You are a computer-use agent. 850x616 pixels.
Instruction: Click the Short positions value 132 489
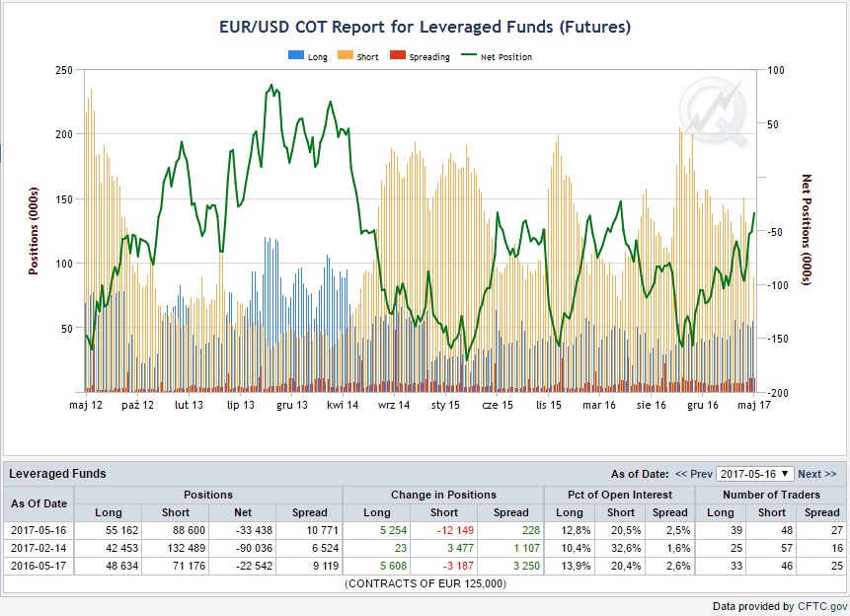coord(187,548)
